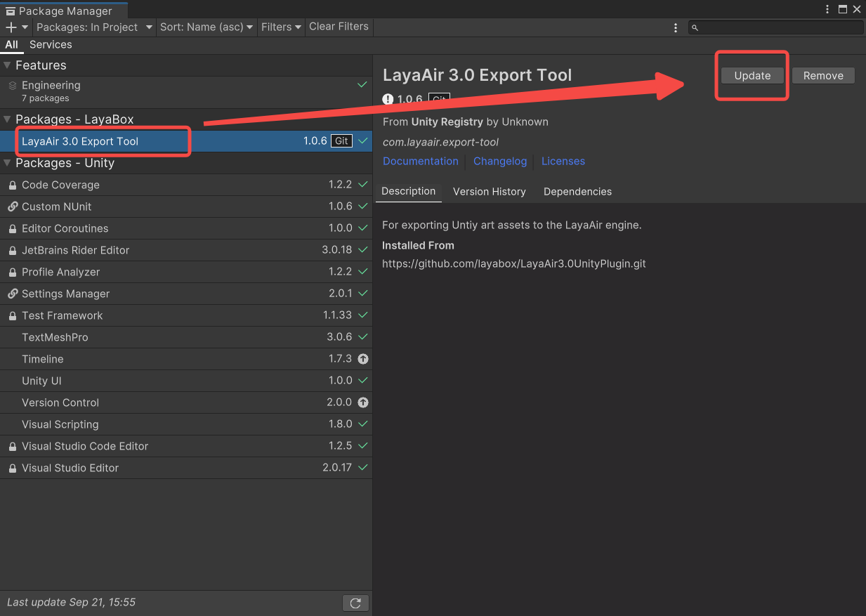
Task: Open the Sort: Name (asc) dropdown
Action: click(x=206, y=27)
